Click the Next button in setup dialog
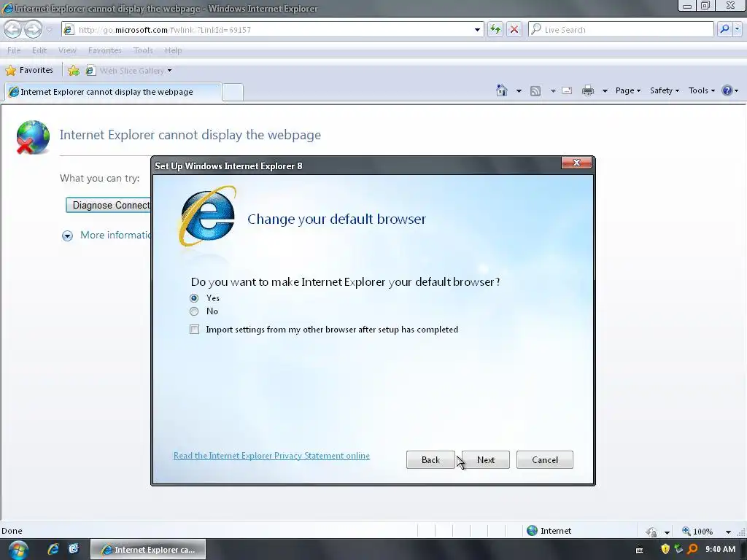747x560 pixels. click(485, 460)
